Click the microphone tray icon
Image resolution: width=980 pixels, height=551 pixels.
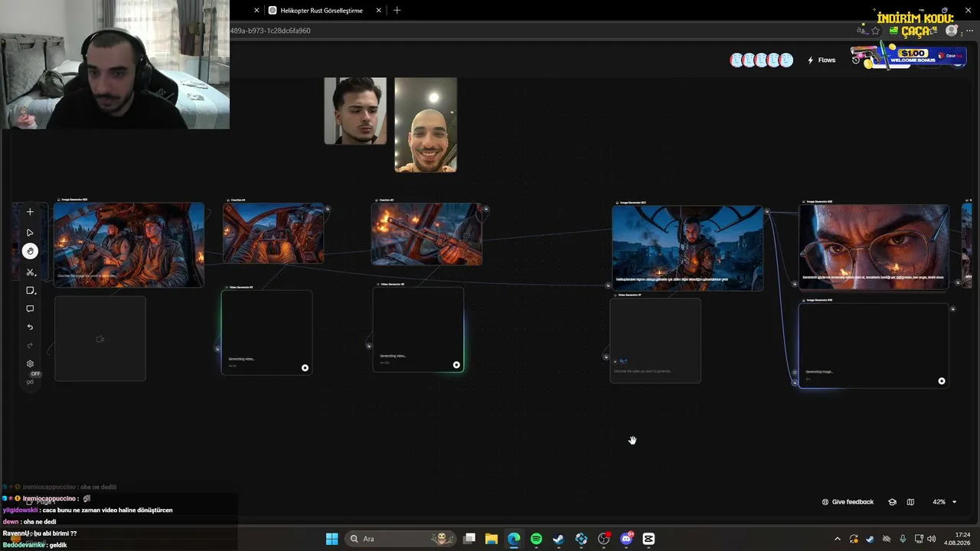(x=903, y=539)
